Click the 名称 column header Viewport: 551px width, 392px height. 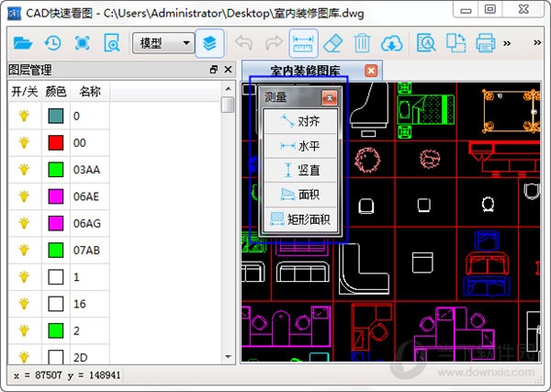pyautogui.click(x=90, y=92)
